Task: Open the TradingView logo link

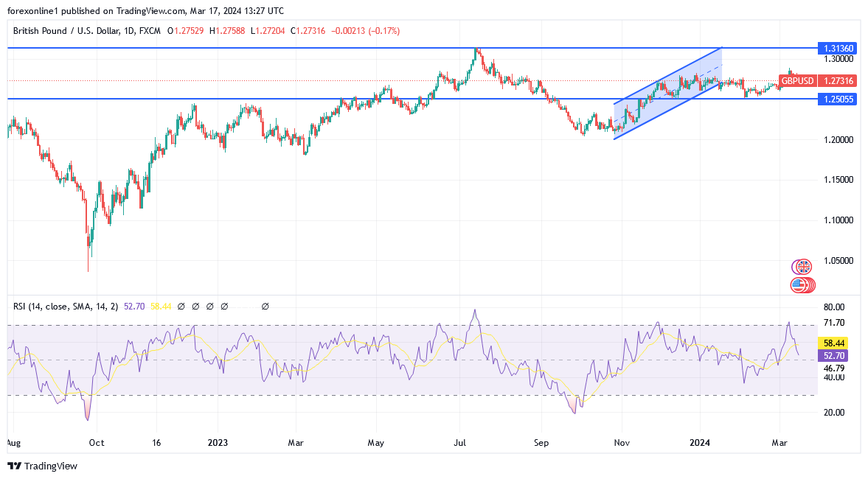Action: [43, 466]
